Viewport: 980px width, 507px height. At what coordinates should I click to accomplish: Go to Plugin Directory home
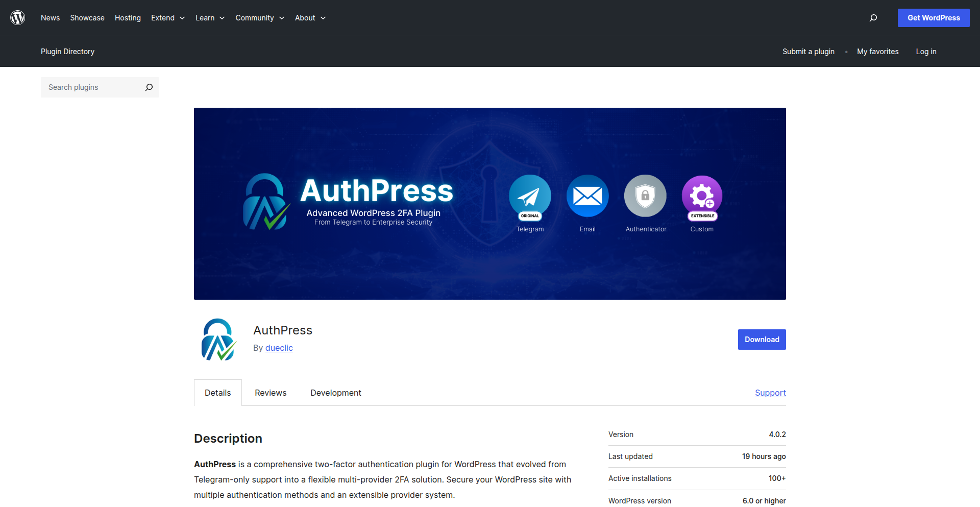pos(67,52)
